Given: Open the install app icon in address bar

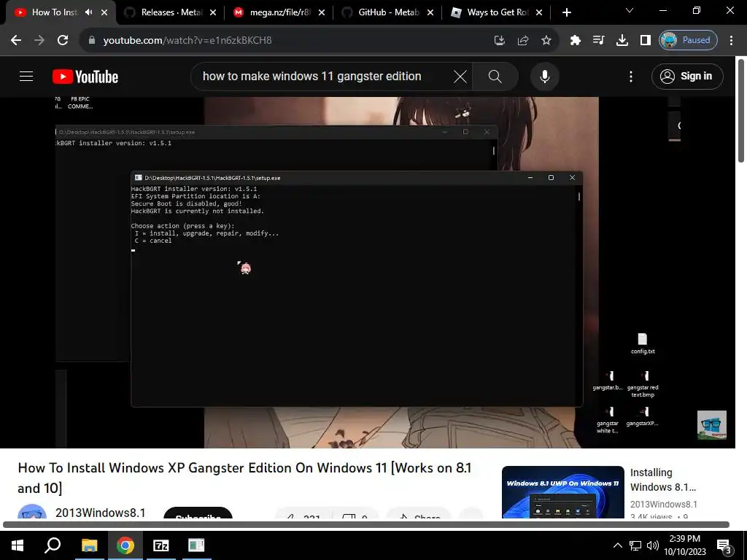Looking at the screenshot, I should click(x=499, y=41).
